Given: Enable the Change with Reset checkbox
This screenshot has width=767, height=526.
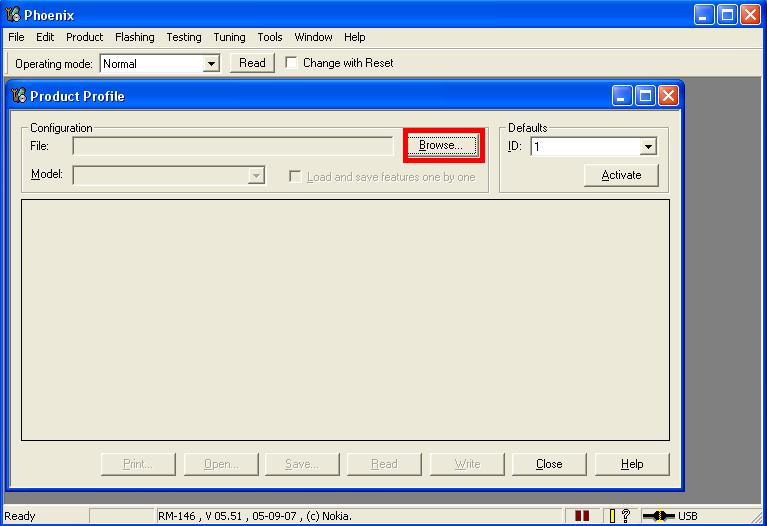Looking at the screenshot, I should (x=292, y=63).
